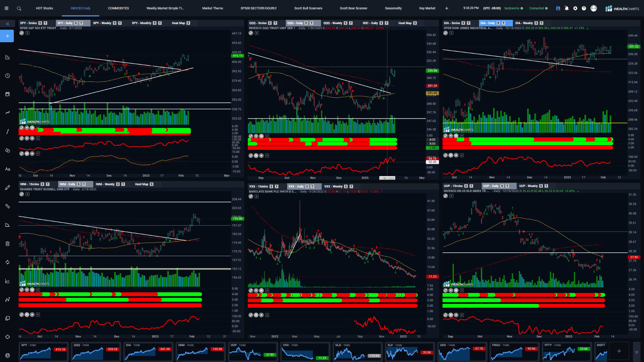Add new mini chart in bottom strip

click(619, 351)
